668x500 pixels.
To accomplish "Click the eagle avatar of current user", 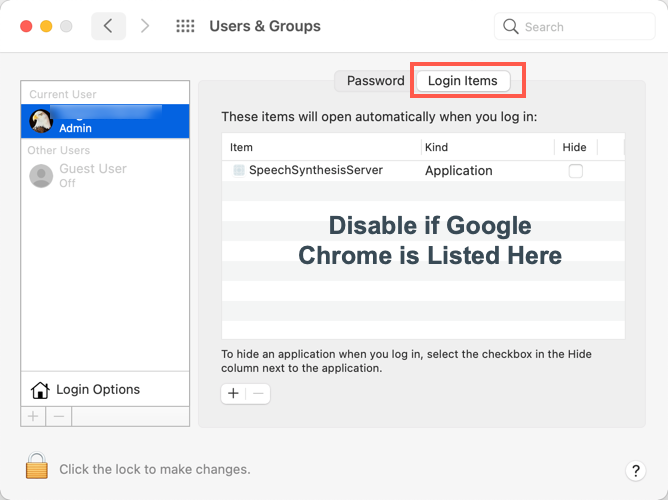I will (x=41, y=121).
